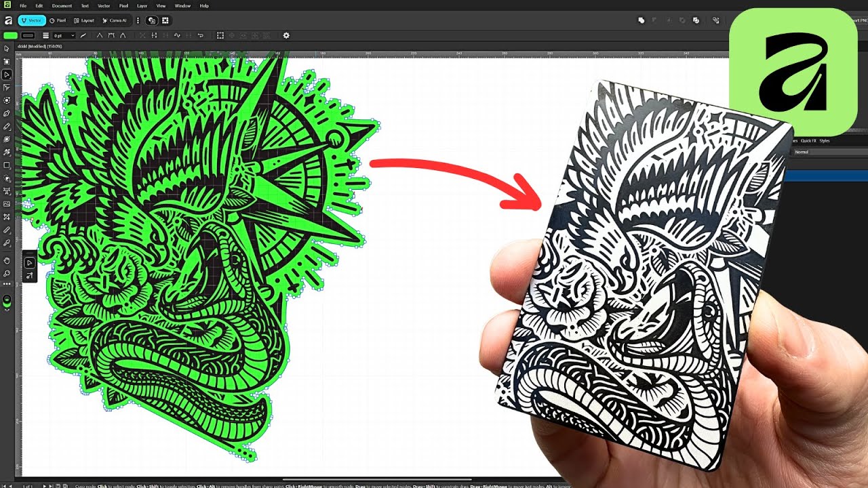Select the Move tool in the left toolbar
Viewport: 868px width, 488px height.
pos(7,48)
